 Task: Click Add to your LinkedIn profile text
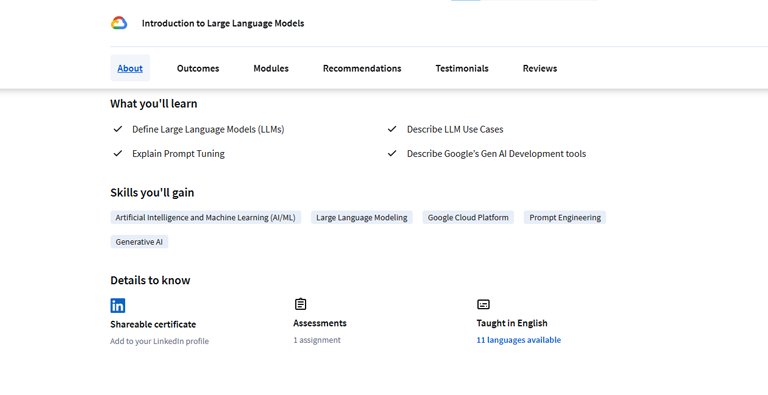(x=160, y=341)
